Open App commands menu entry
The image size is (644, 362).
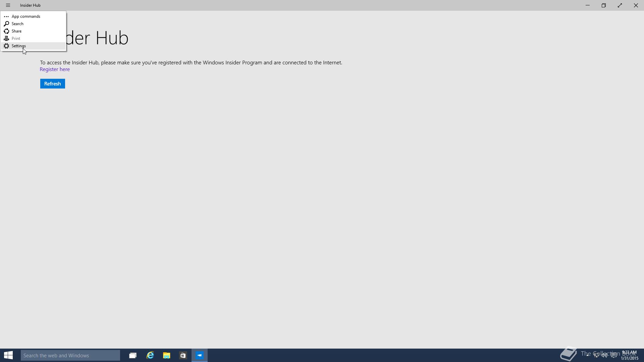coord(33,16)
